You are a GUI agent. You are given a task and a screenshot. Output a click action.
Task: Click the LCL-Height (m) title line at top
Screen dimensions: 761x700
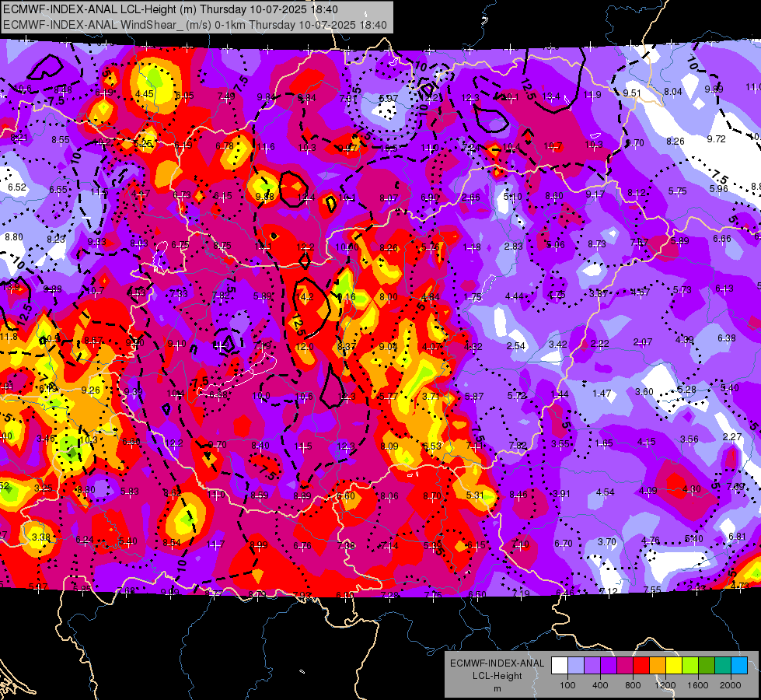[171, 9]
